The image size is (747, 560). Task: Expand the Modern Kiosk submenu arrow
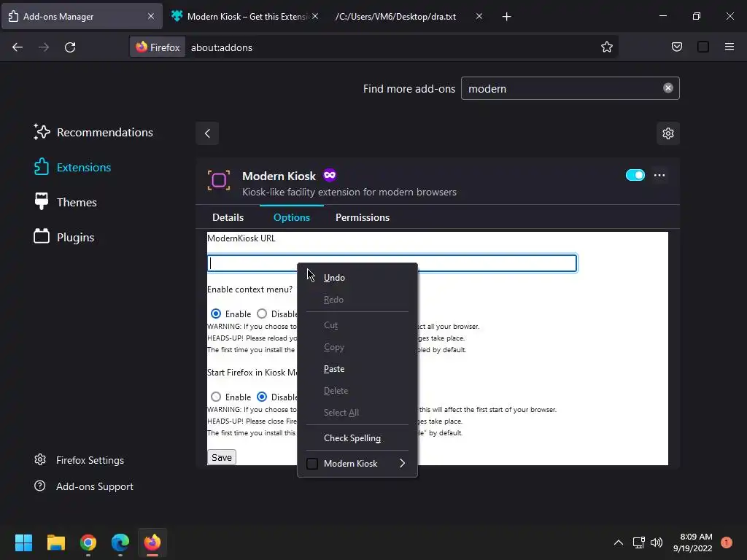pyautogui.click(x=402, y=463)
